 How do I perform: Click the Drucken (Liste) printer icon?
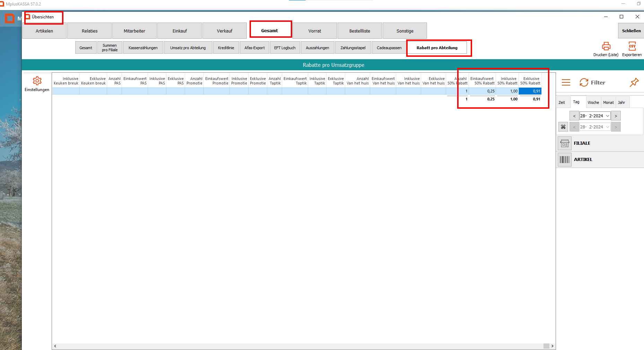click(x=606, y=46)
